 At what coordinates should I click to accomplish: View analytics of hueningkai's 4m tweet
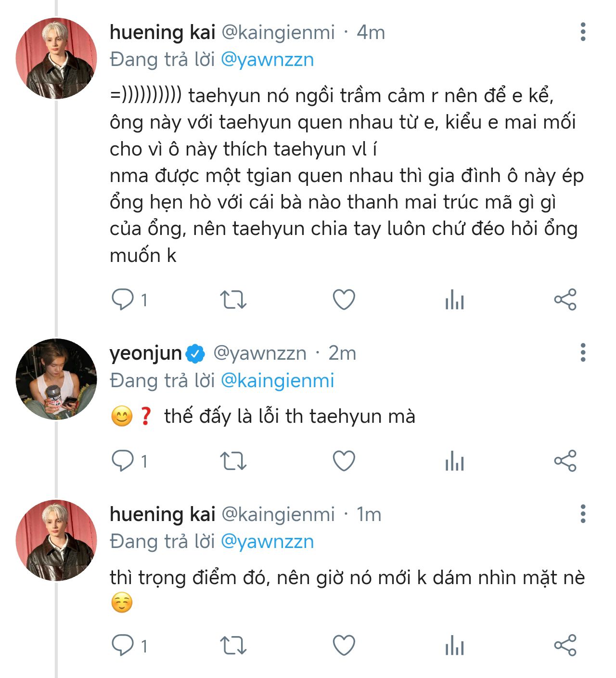coord(454,300)
